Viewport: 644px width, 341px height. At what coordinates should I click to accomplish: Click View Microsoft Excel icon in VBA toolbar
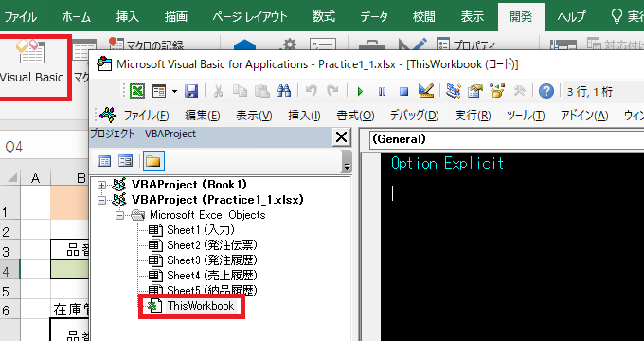click(x=137, y=91)
